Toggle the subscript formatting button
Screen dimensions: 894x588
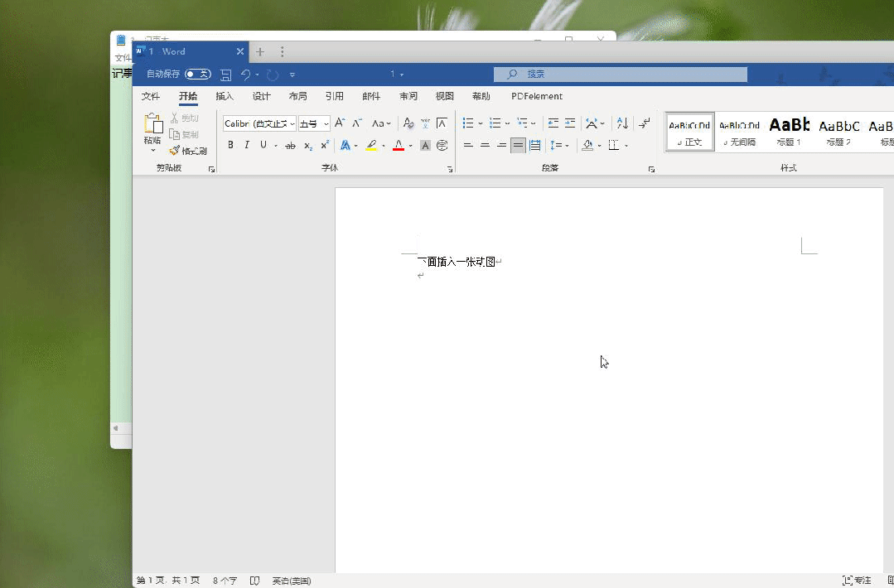tap(308, 146)
